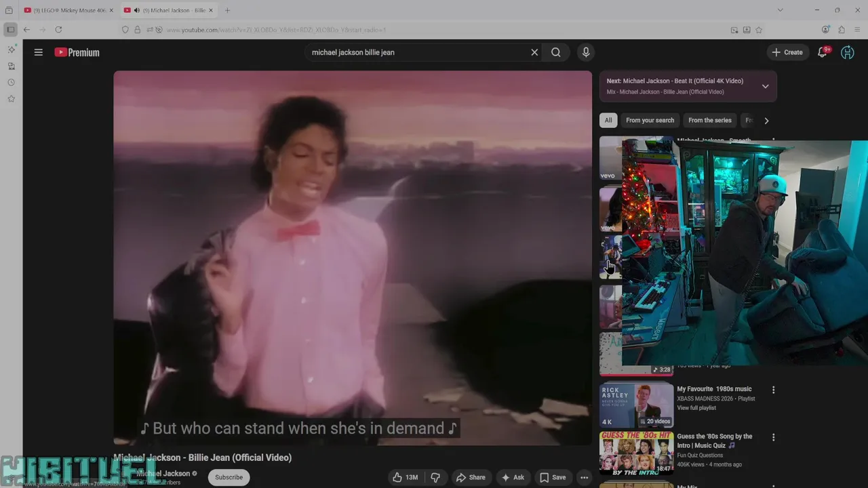The width and height of the screenshot is (868, 488).
Task: Click the Create button
Action: pos(787,52)
